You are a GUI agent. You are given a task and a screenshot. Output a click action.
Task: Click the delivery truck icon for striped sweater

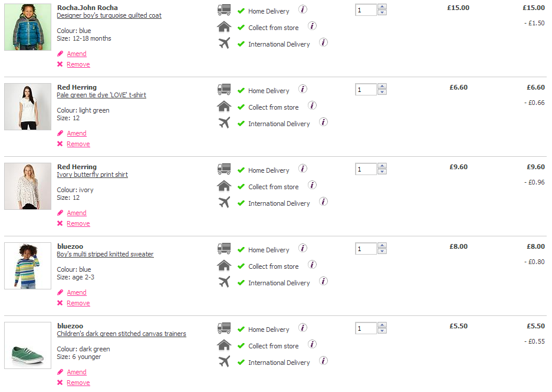[224, 249]
